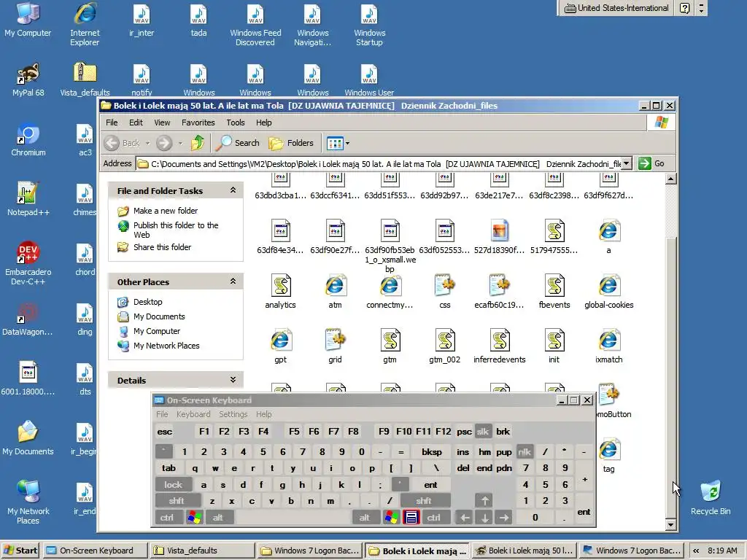This screenshot has width=747, height=560.
Task: Click inside the Address path field
Action: [x=379, y=163]
